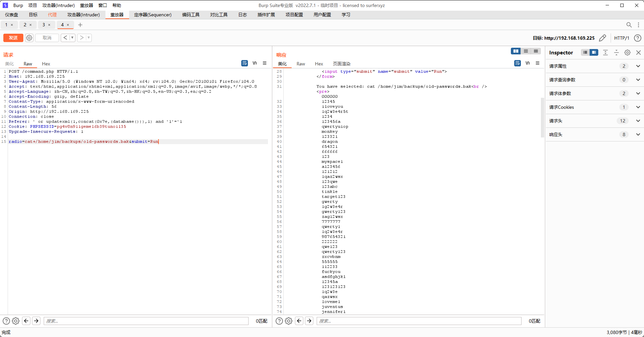Open history dropdown beside < arrow

72,38
